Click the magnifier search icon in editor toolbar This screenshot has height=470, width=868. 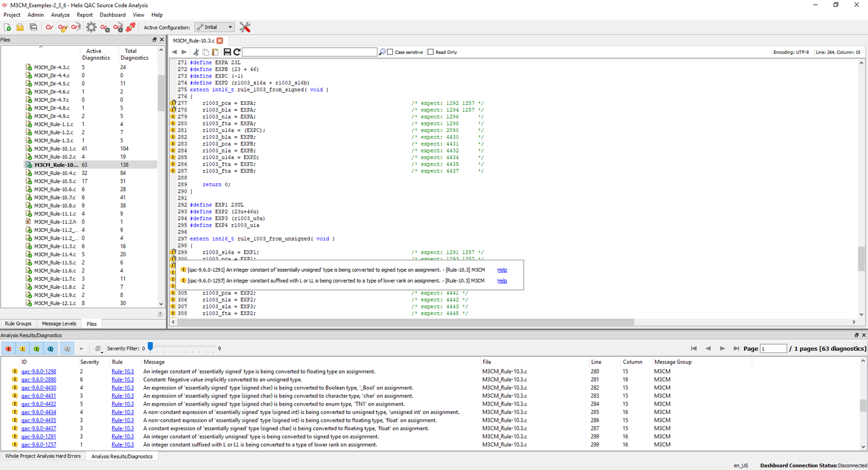382,52
